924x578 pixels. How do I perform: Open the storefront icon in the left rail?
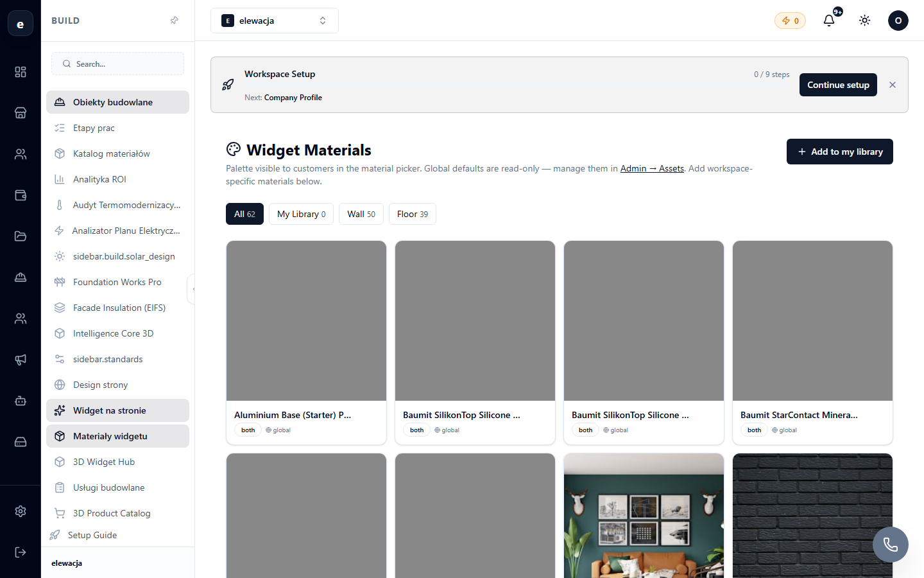pyautogui.click(x=21, y=113)
